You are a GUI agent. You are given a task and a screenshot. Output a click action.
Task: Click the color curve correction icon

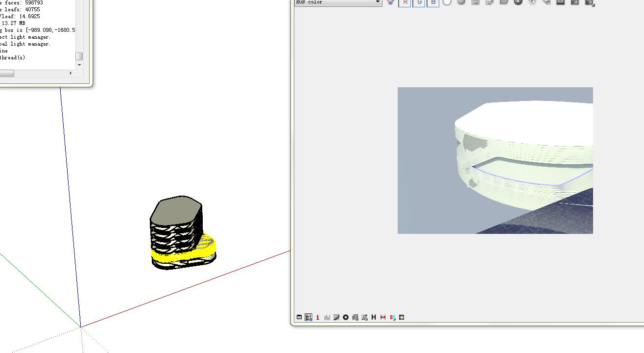(x=336, y=317)
